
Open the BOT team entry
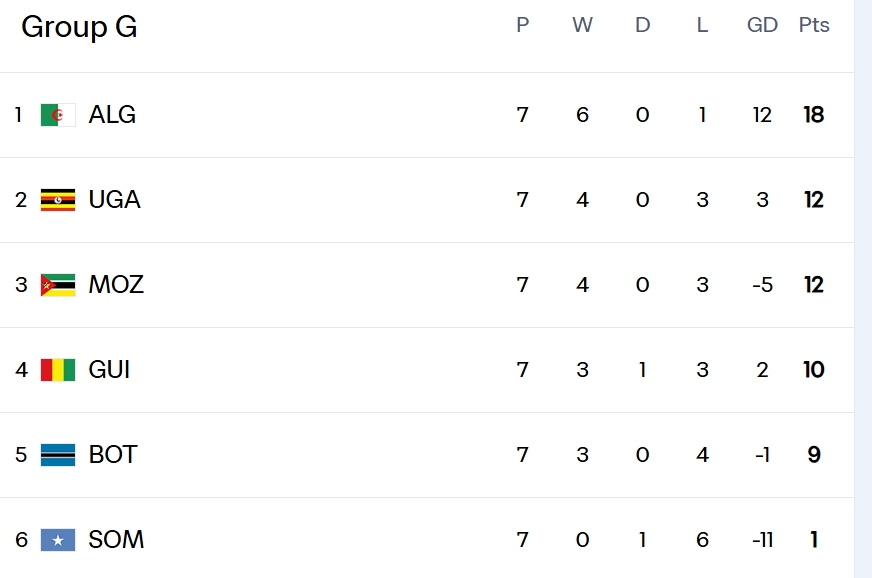point(113,455)
